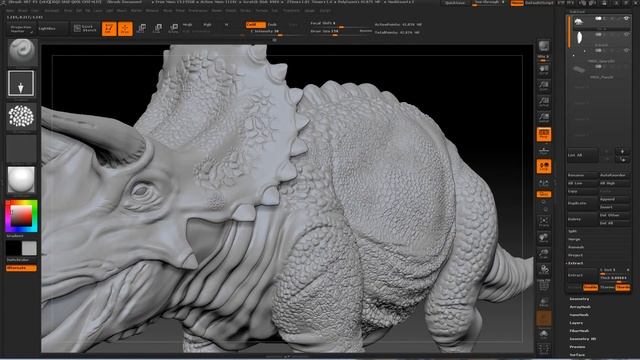This screenshot has width=640, height=360.
Task: Click the color picker square
Action: [21, 216]
